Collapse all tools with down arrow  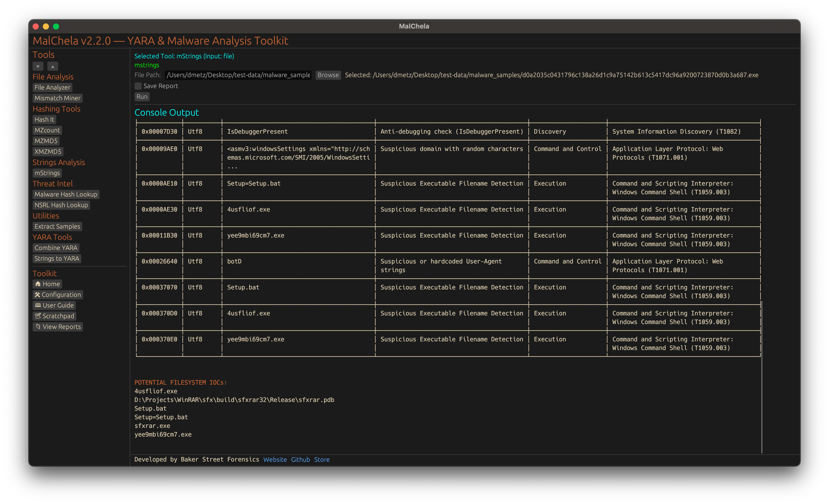38,66
